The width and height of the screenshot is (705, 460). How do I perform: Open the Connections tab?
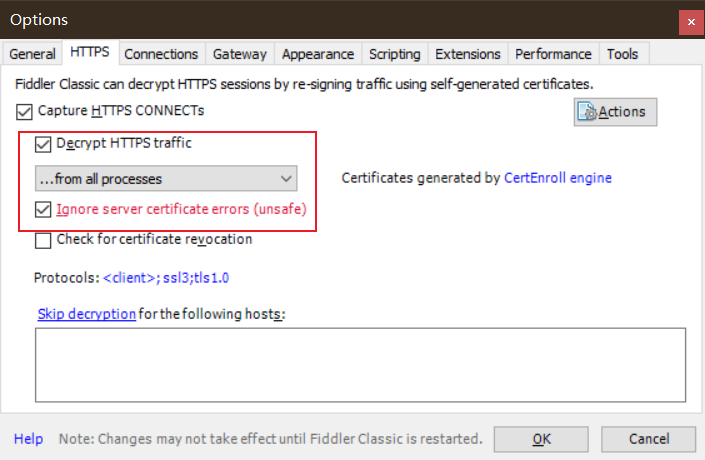tap(161, 54)
